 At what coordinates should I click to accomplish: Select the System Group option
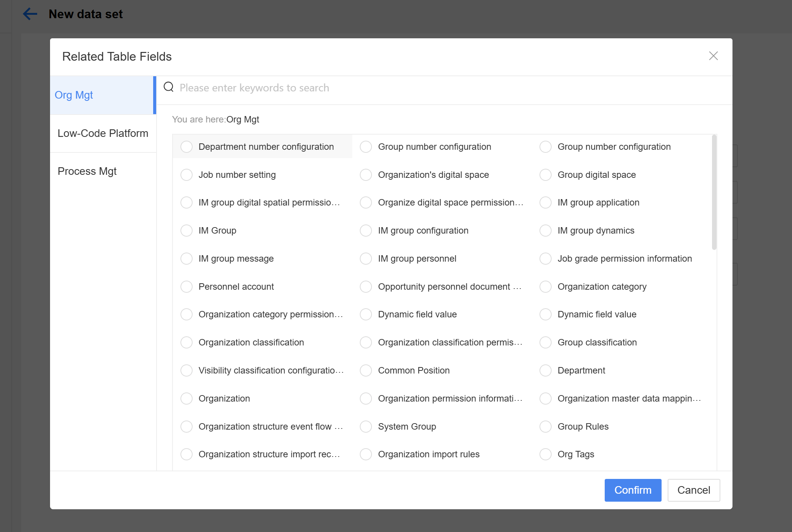[366, 427]
